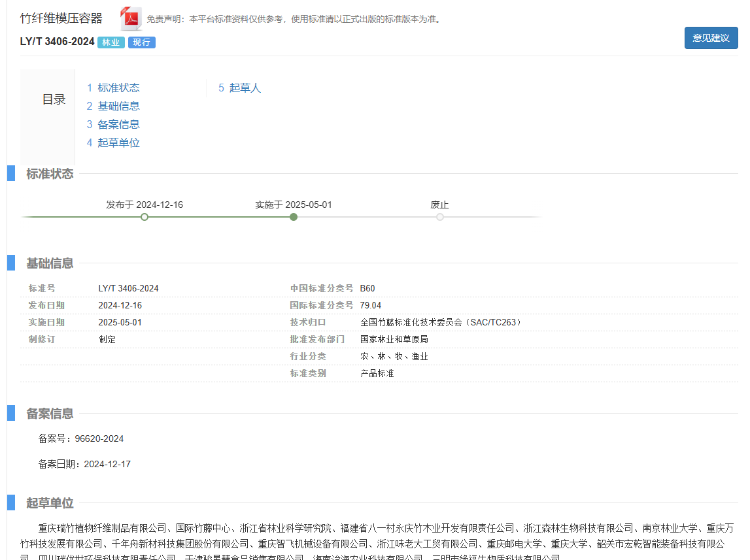Viewport: 750px width, 560px height.
Task: Click drafting unit 千年舟新材科技集团股份有限公司
Action: (180, 544)
